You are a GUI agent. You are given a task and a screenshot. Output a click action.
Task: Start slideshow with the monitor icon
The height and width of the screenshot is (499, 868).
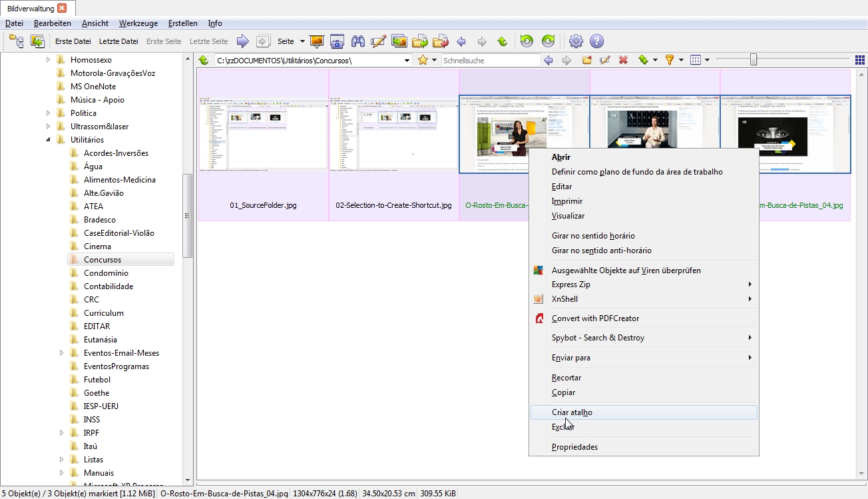click(x=317, y=41)
